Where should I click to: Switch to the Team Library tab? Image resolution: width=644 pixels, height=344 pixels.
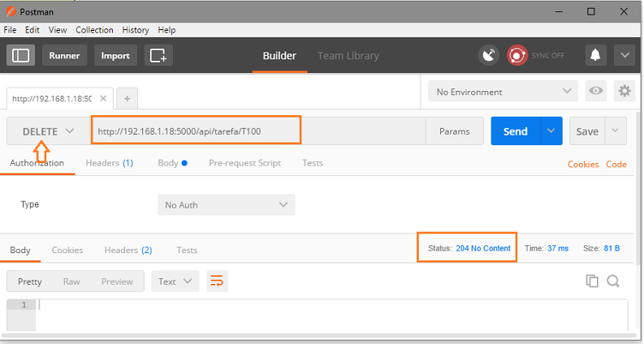click(x=348, y=55)
